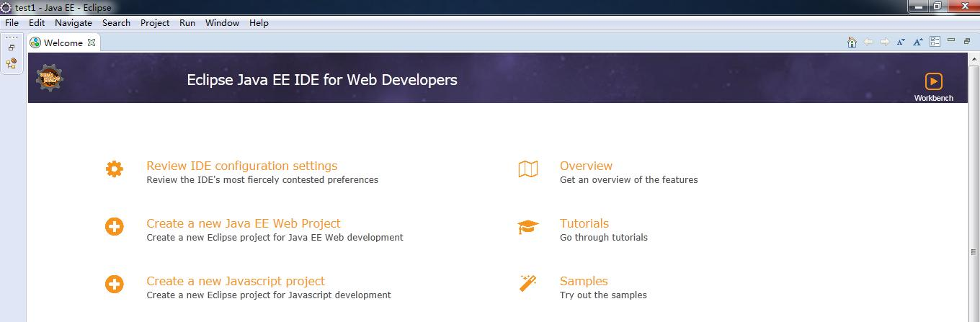Open the Help menu
Viewport: 980px width, 322px height.
(x=259, y=22)
